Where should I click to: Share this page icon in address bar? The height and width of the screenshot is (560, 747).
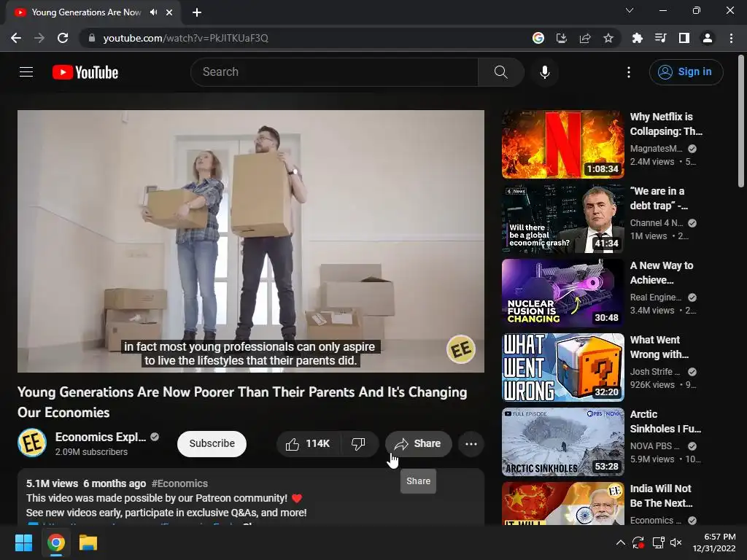point(585,38)
